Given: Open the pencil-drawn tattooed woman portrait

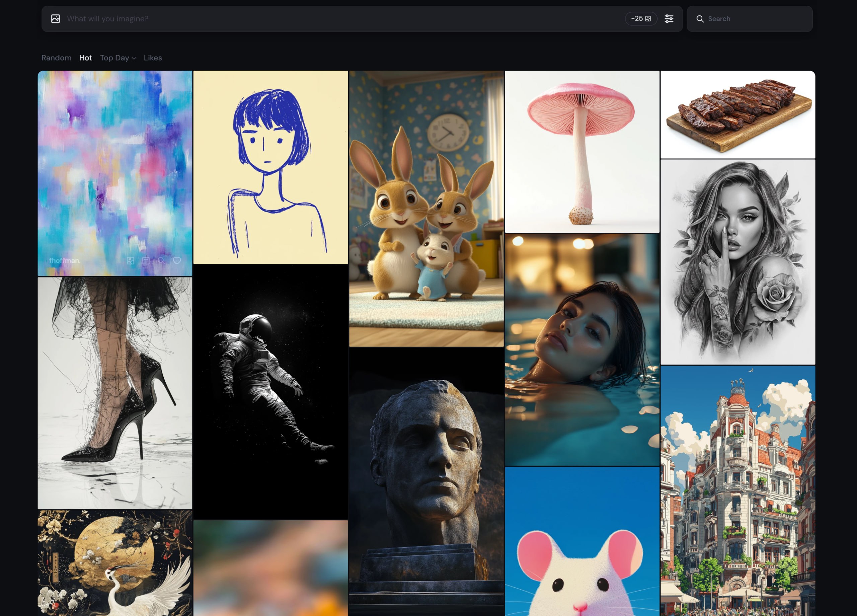Looking at the screenshot, I should [737, 262].
